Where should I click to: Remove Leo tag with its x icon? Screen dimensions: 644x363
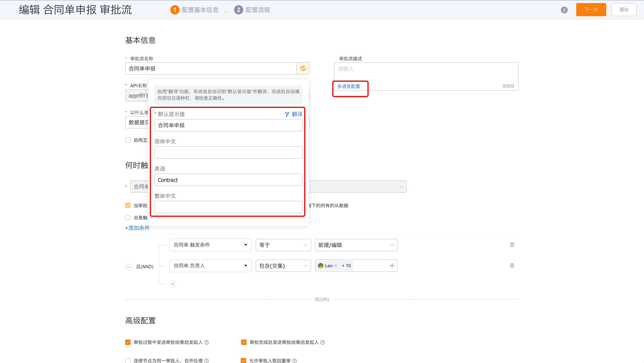click(335, 266)
